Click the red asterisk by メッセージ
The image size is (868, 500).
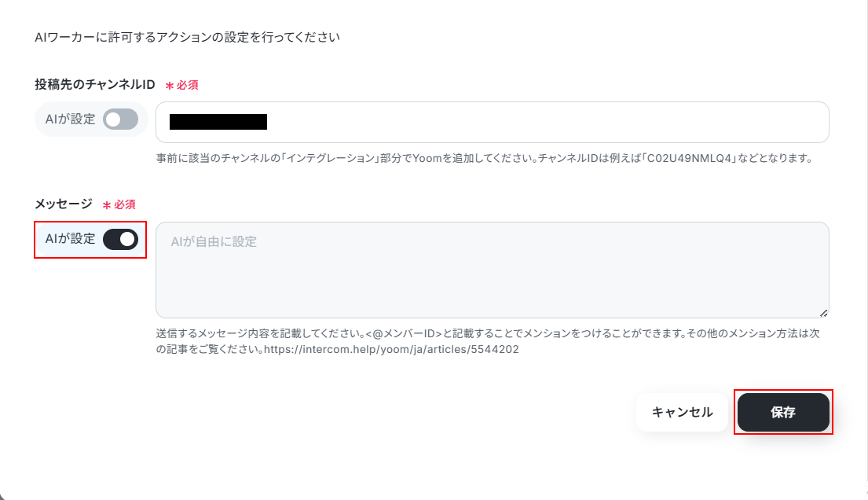point(107,206)
